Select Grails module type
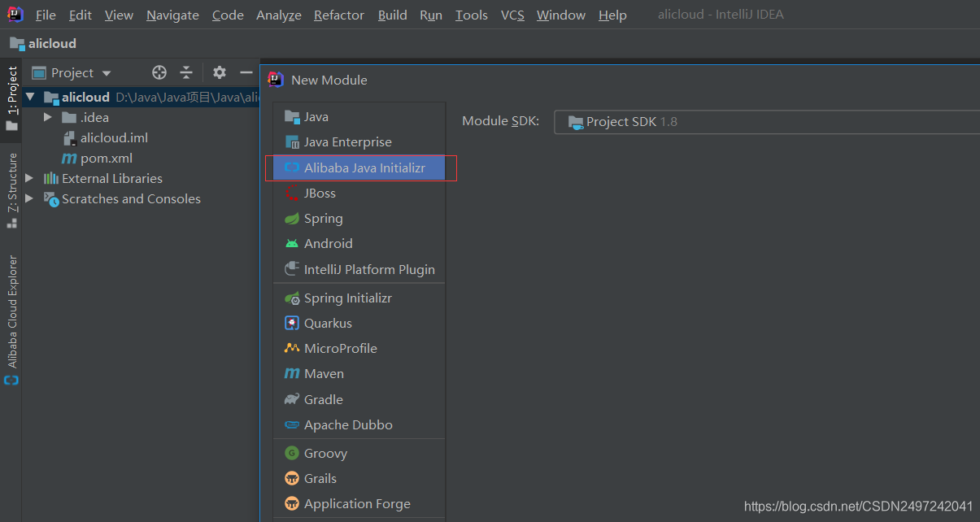 coord(359,478)
